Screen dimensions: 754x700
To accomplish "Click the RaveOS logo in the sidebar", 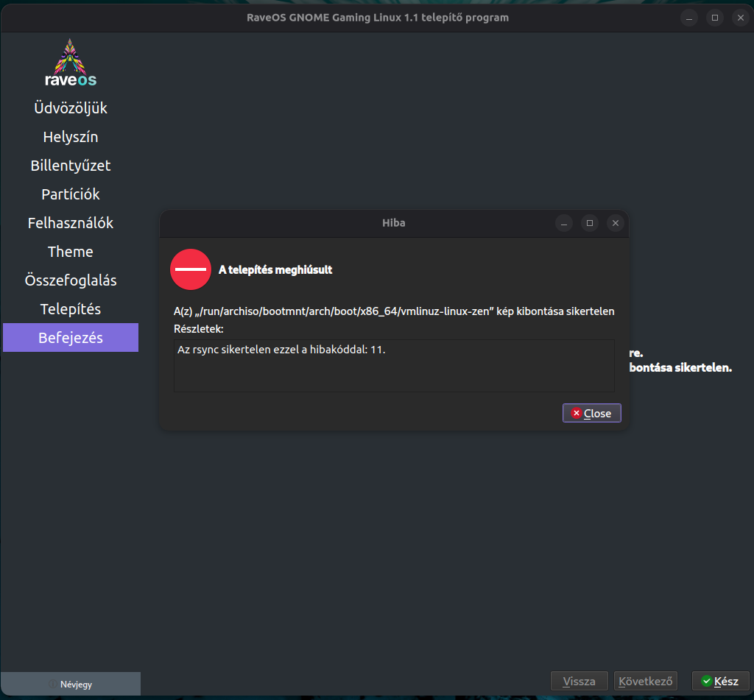I will coord(71,63).
